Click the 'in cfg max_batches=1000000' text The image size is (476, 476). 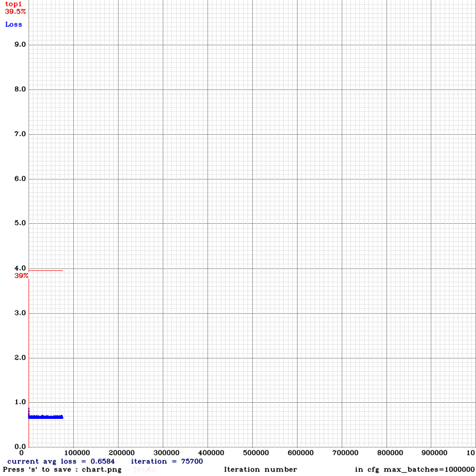pos(415,470)
